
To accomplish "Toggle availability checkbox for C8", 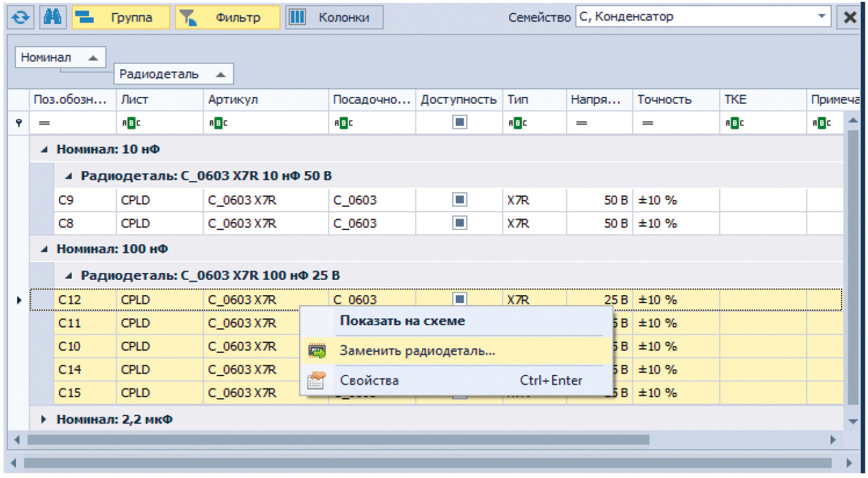I will [x=459, y=223].
